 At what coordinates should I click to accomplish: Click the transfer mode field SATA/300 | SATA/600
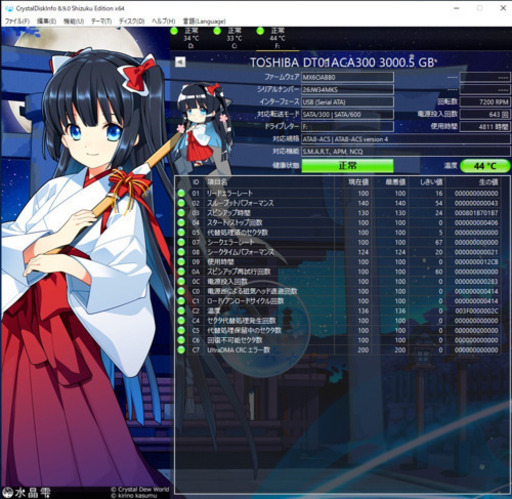click(x=347, y=114)
